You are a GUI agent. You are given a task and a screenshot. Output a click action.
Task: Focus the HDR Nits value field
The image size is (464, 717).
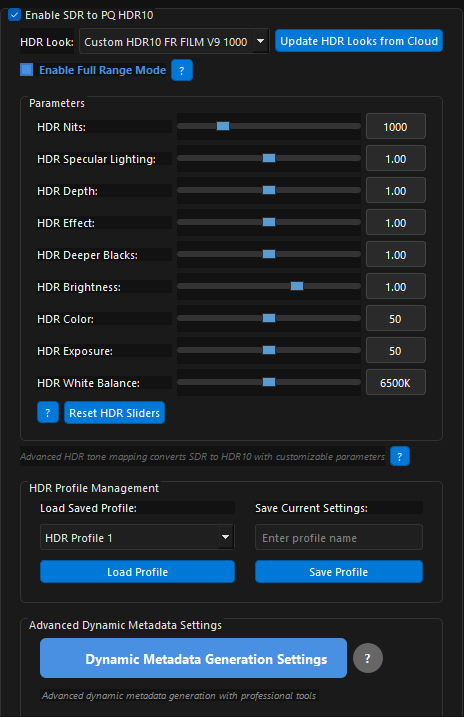pos(396,126)
